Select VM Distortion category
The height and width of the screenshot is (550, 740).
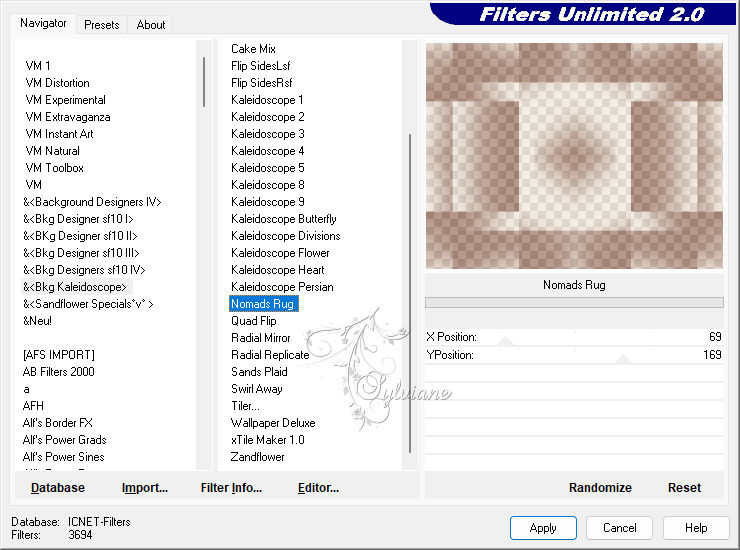(57, 83)
